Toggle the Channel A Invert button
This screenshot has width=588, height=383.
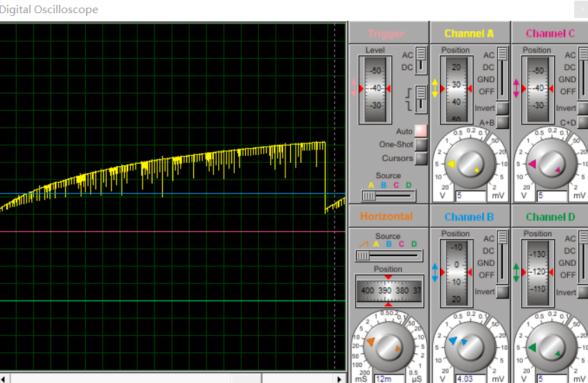click(503, 108)
